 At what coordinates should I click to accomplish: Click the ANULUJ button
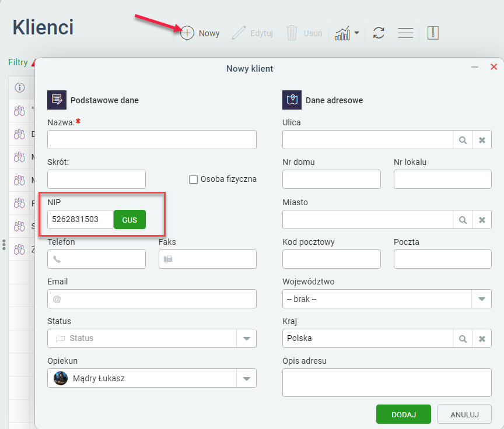click(464, 414)
